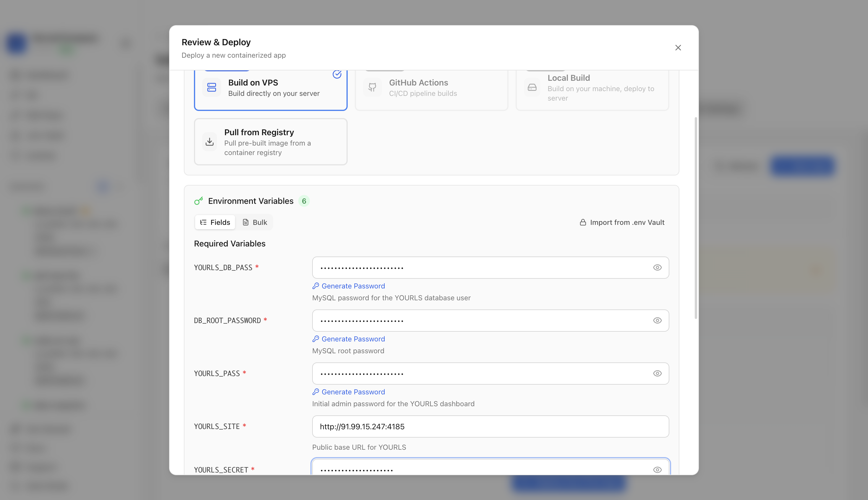Click the 'Deploy a new containerized app' subtitle
Screen dimensions: 868x500
coord(233,55)
